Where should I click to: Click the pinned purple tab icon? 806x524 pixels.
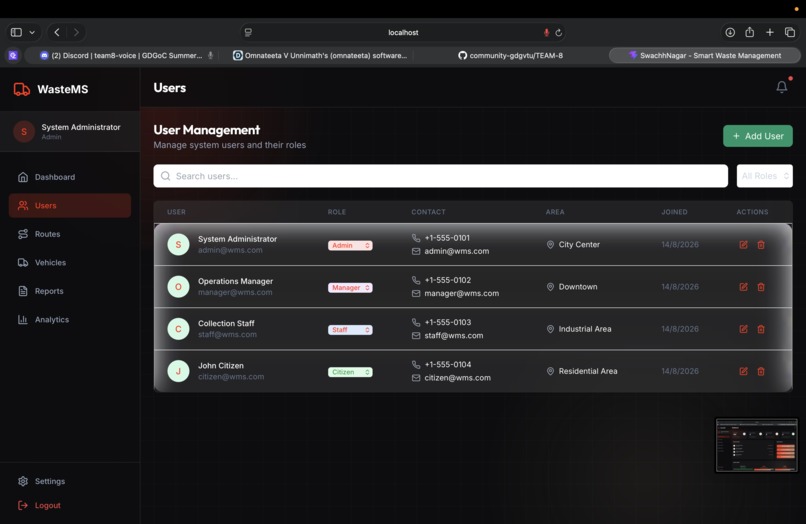pyautogui.click(x=13, y=56)
